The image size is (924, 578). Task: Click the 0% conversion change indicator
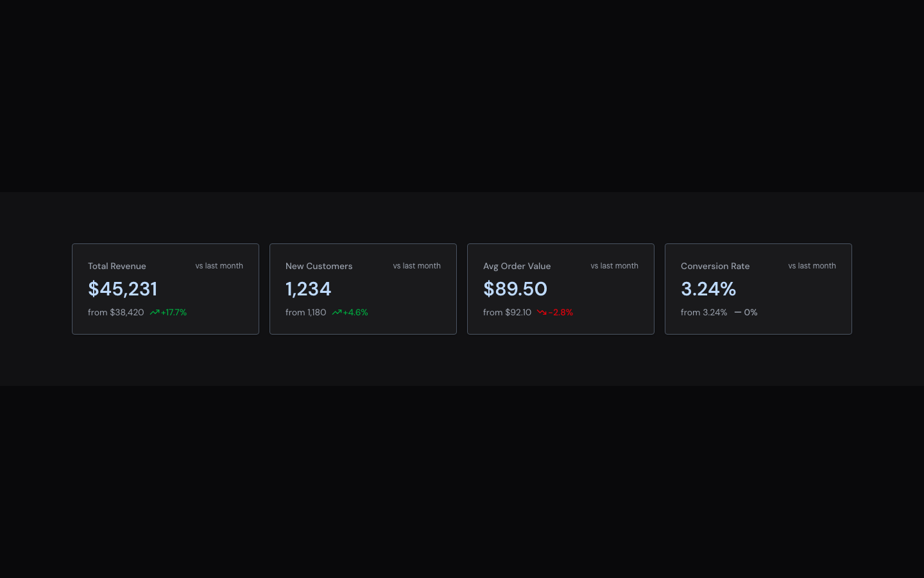(751, 313)
